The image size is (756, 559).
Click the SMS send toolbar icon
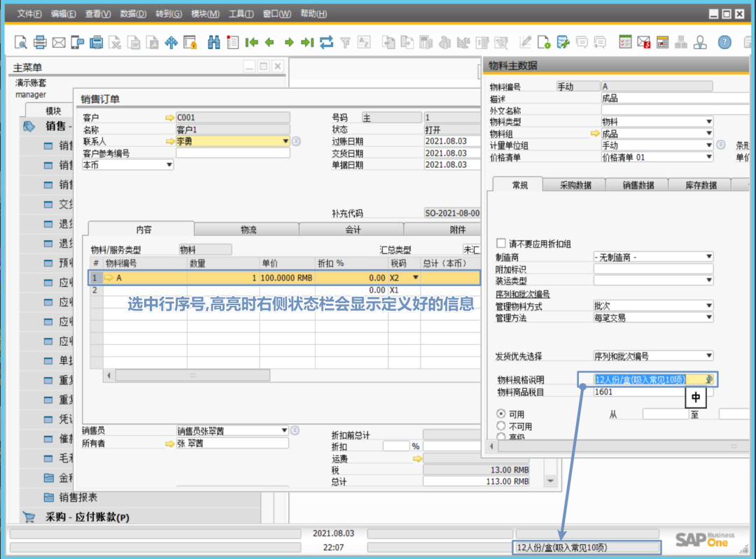(x=77, y=43)
